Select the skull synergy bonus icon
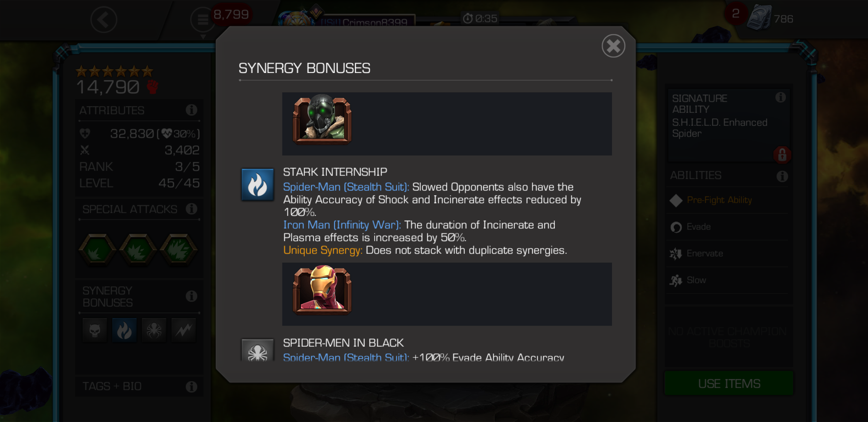The image size is (868, 422). point(95,330)
